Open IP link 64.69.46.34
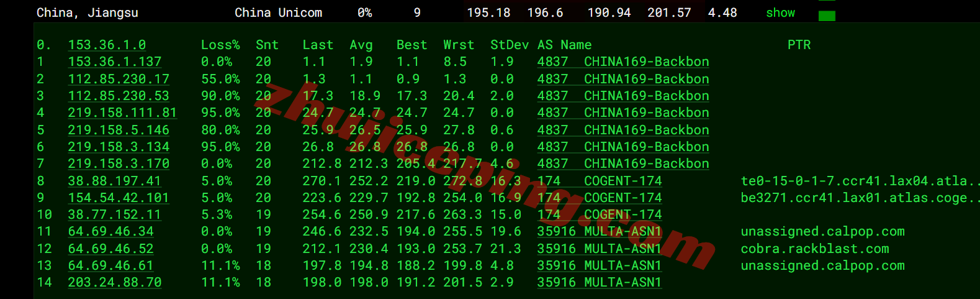Screen dimensions: 980x299 tap(111, 231)
